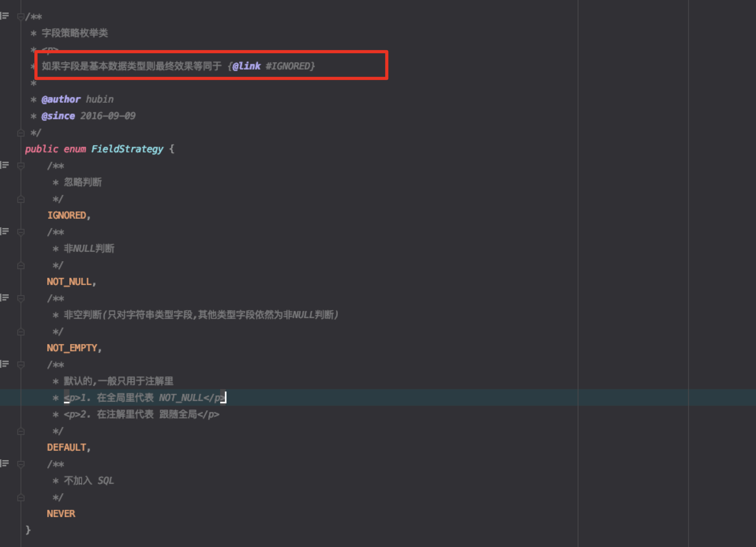Viewport: 756px width, 547px height.
Task: Click the @since tag in the header comment
Action: (58, 116)
